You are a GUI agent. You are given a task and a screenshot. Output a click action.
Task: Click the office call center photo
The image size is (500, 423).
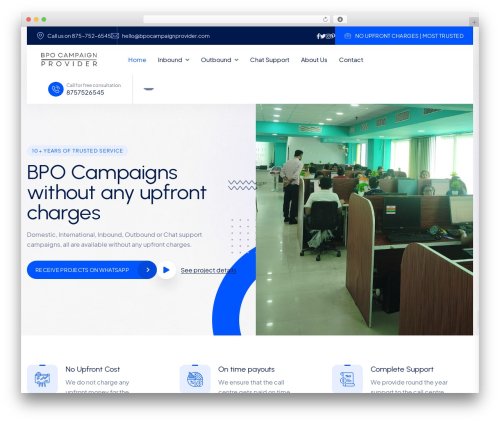364,219
